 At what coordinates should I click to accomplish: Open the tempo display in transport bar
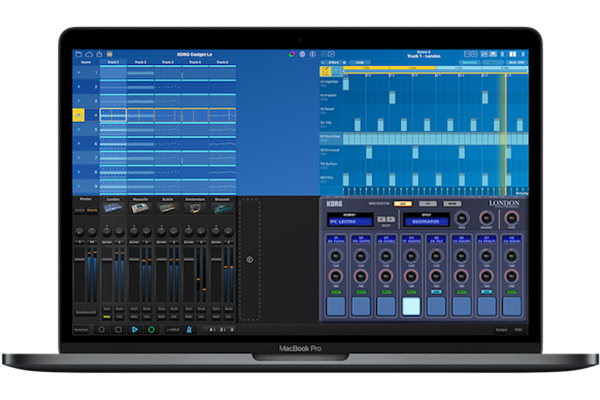tap(172, 329)
